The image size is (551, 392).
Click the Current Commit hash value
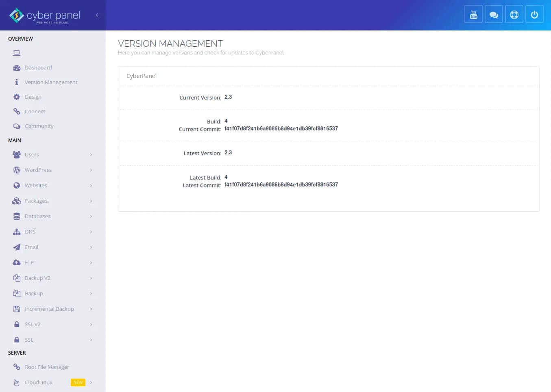tap(281, 128)
